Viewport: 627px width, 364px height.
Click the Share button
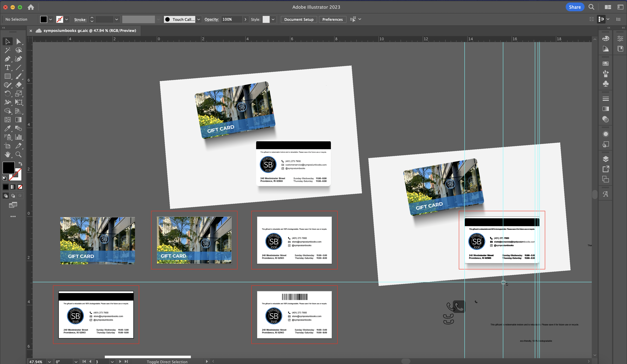pos(575,7)
